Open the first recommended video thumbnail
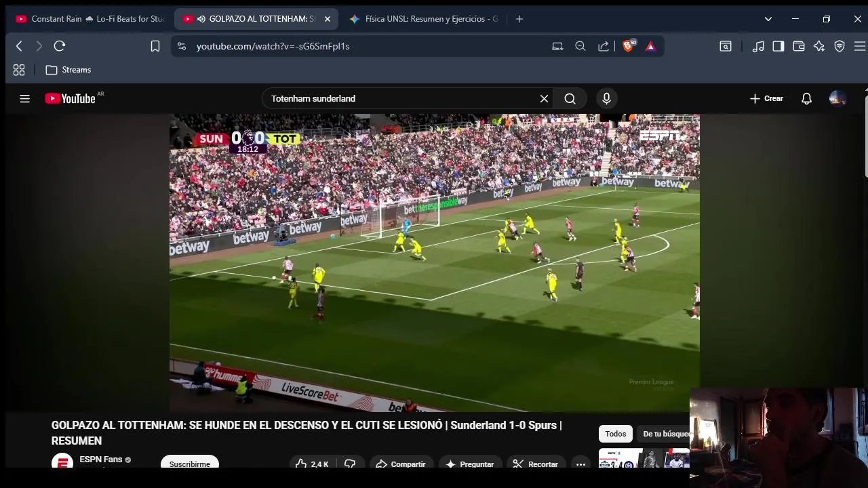This screenshot has height=488, width=868. pyautogui.click(x=644, y=459)
